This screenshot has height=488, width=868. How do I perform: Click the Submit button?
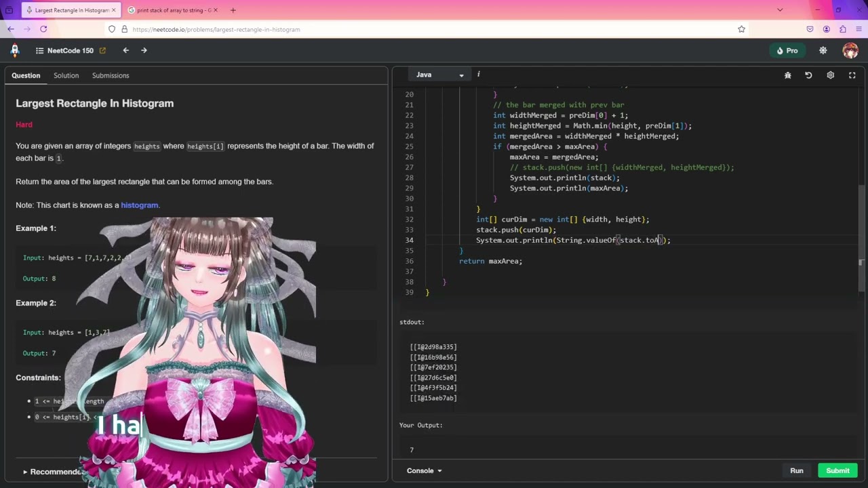click(x=837, y=470)
